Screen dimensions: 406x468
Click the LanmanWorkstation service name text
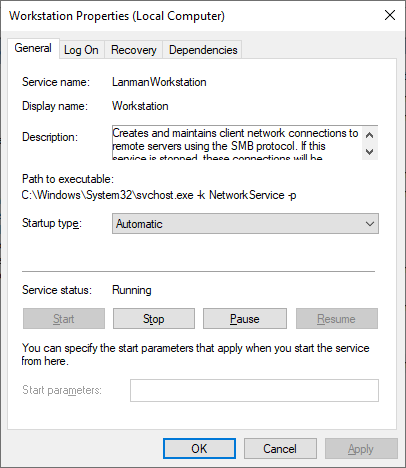point(159,82)
